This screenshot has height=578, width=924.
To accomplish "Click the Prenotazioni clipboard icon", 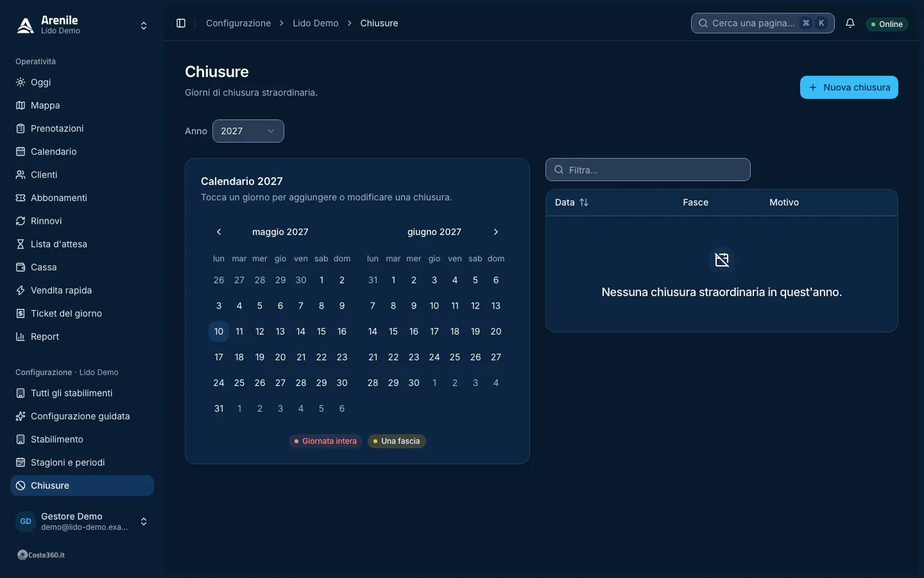I will [21, 128].
